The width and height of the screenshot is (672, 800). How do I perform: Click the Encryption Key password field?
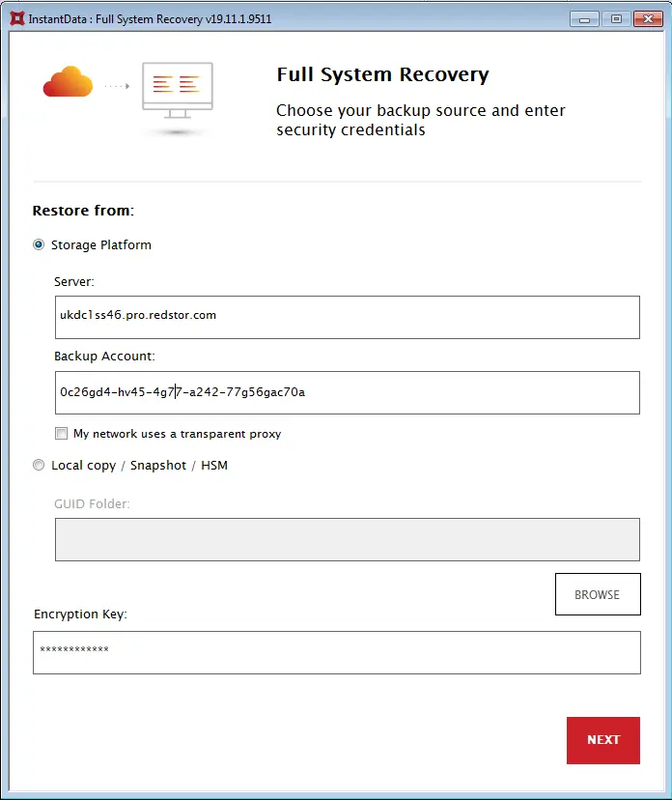point(337,652)
